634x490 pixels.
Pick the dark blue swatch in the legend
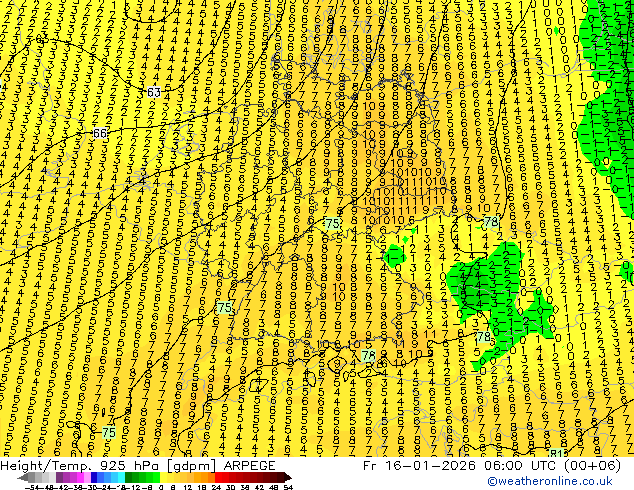94,478
